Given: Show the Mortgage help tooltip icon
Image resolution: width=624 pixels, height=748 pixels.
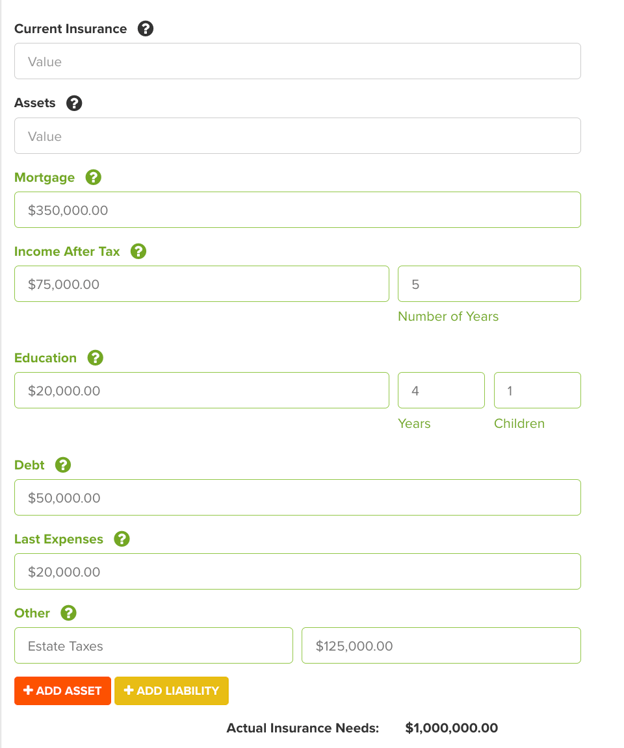Looking at the screenshot, I should click(x=94, y=177).
